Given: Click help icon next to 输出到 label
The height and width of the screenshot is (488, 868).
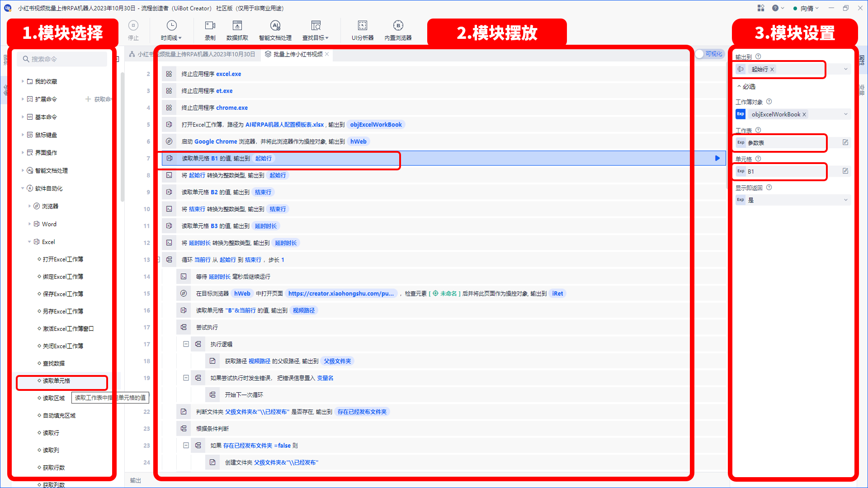Looking at the screenshot, I should pyautogui.click(x=758, y=56).
